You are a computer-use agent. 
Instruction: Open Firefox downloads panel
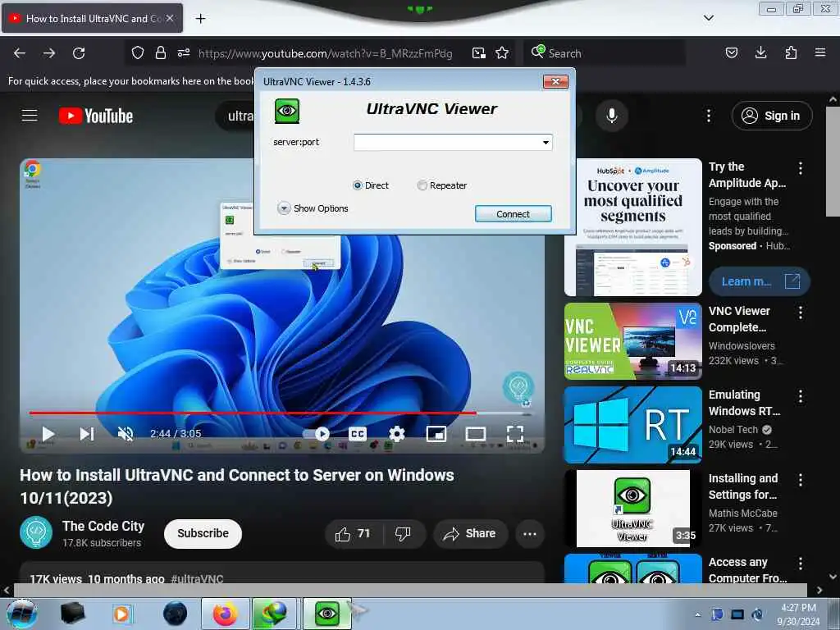(760, 52)
